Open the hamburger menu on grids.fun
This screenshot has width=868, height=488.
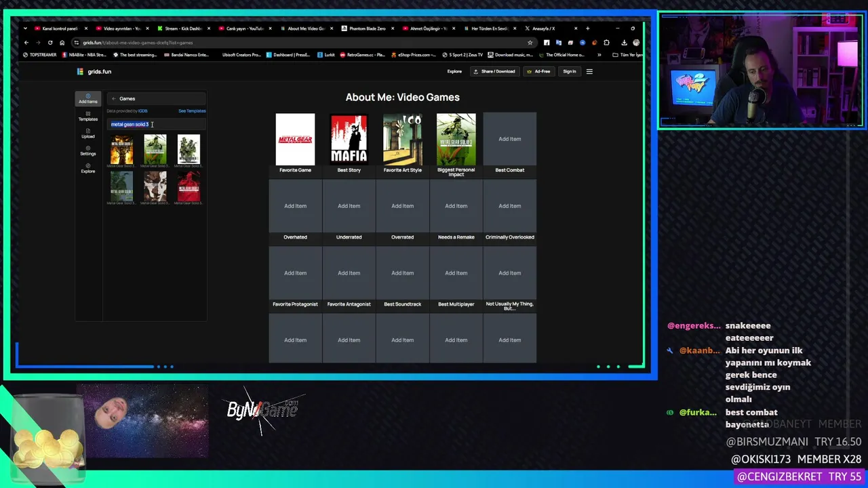click(x=589, y=71)
